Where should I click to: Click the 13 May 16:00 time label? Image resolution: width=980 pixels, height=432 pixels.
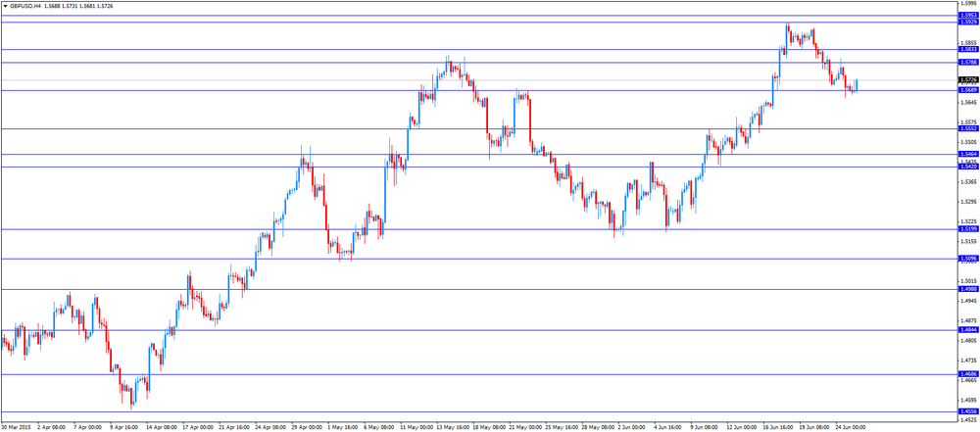click(x=453, y=428)
